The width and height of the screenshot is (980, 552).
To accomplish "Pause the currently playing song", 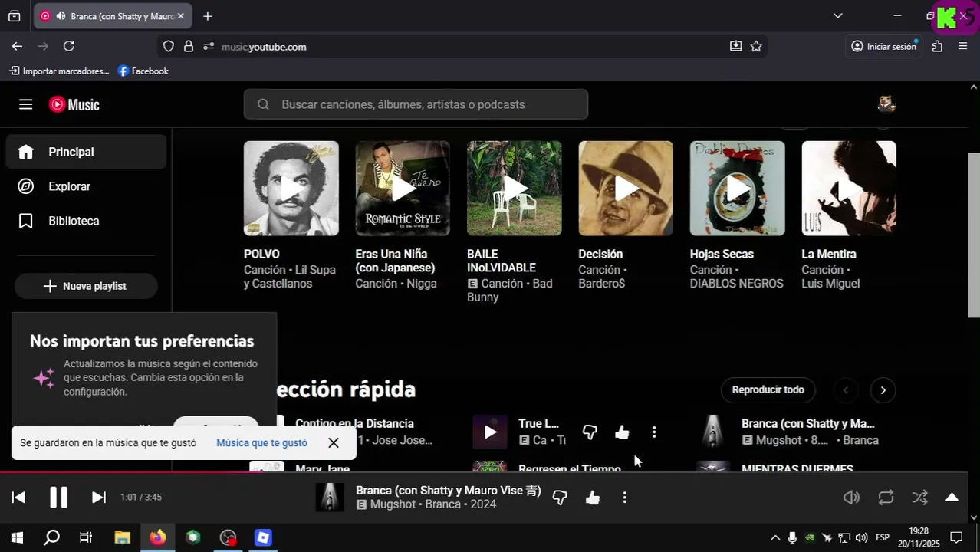I will pyautogui.click(x=58, y=498).
